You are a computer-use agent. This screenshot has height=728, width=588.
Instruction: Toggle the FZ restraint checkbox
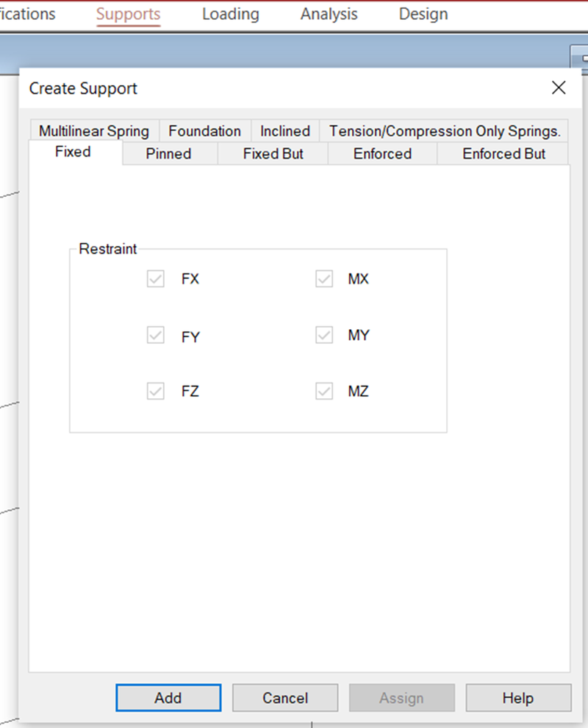point(156,391)
